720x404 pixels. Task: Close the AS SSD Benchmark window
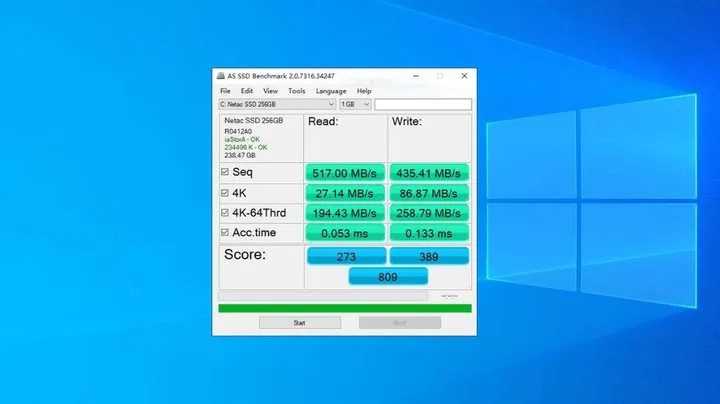(x=464, y=76)
